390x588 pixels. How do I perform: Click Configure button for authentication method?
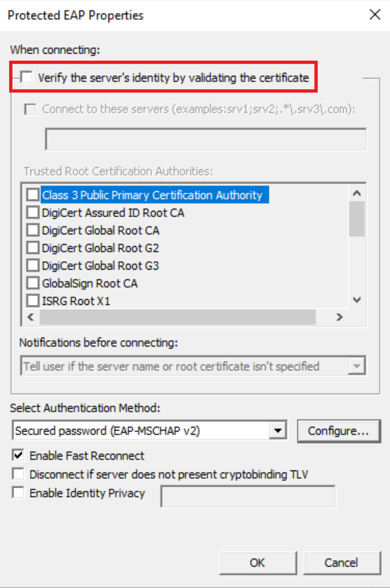pyautogui.click(x=338, y=431)
